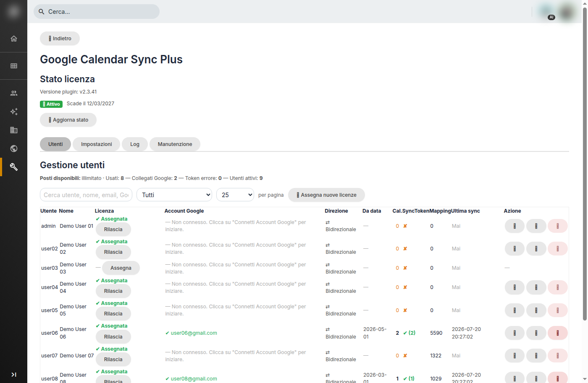The image size is (588, 383).
Task: Click the red action button in the user07 row
Action: pos(558,356)
